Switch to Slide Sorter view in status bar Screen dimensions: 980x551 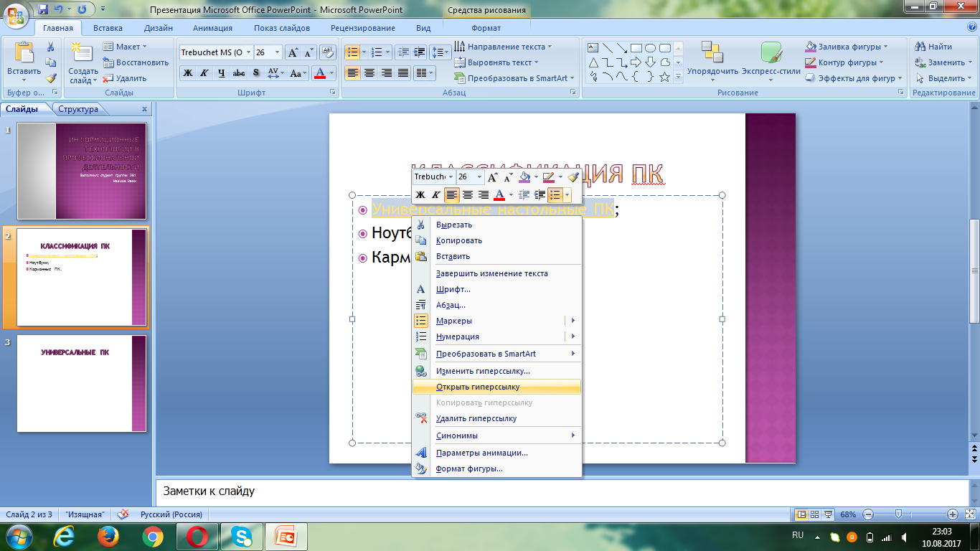(x=815, y=514)
